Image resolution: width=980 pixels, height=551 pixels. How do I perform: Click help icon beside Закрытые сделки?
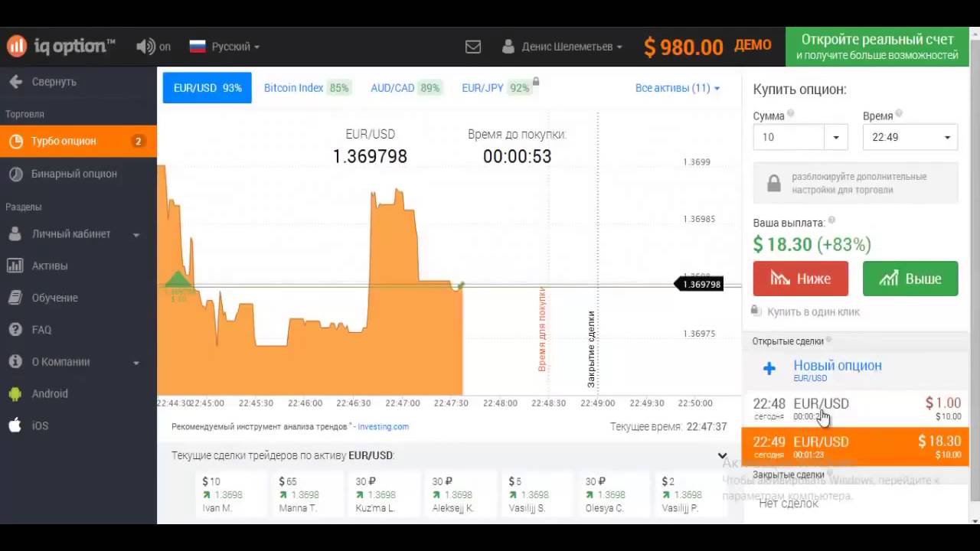830,474
